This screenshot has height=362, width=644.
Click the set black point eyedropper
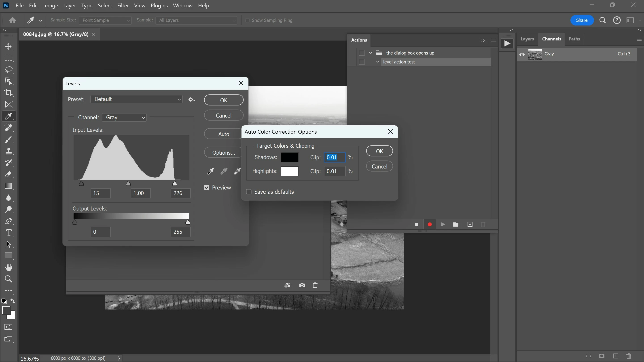point(210,171)
